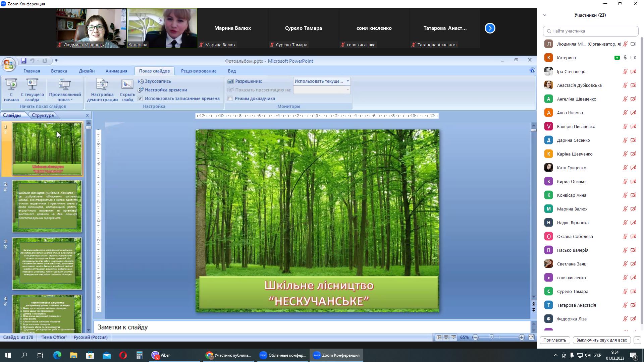The width and height of the screenshot is (644, 362).
Task: Switch to slide sorter view icon
Action: pos(446,337)
